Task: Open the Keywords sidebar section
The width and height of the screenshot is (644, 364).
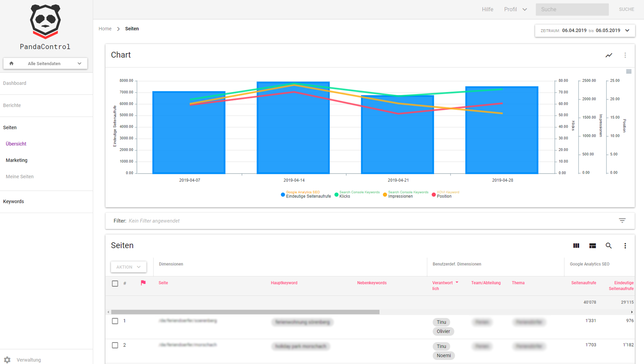Action: click(x=13, y=201)
